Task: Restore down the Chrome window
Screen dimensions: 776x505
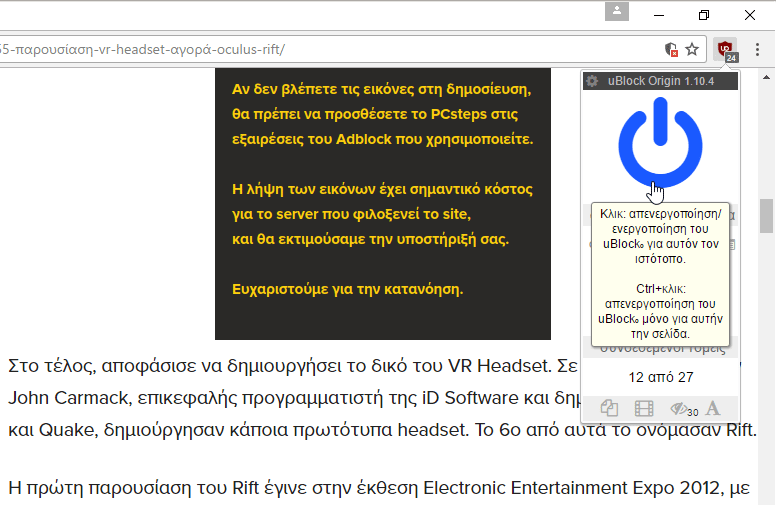Action: pos(704,15)
